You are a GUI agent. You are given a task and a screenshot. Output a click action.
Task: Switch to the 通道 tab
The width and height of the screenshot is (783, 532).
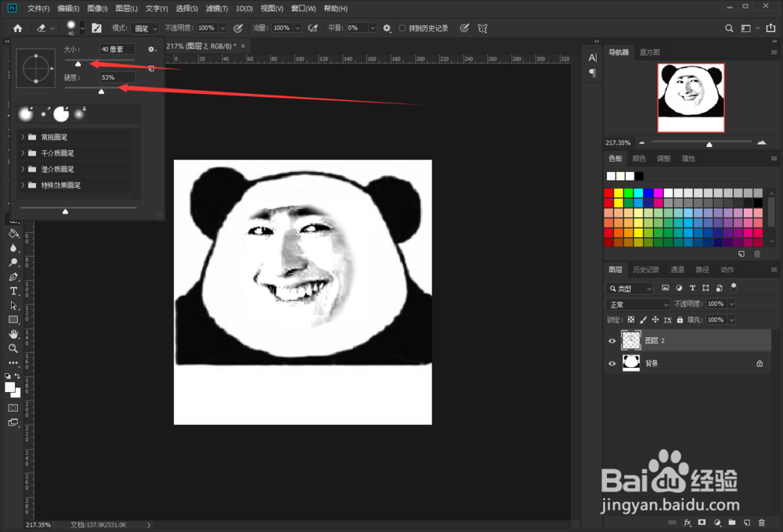tap(677, 269)
